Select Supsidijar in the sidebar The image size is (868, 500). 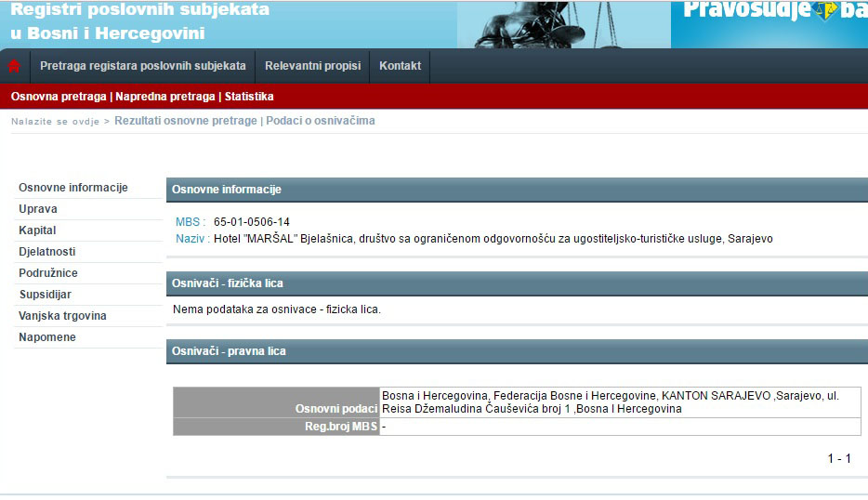(x=46, y=295)
